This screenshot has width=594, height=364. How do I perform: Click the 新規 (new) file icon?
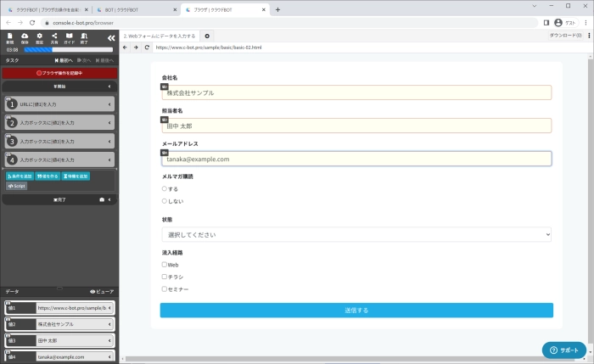10,37
